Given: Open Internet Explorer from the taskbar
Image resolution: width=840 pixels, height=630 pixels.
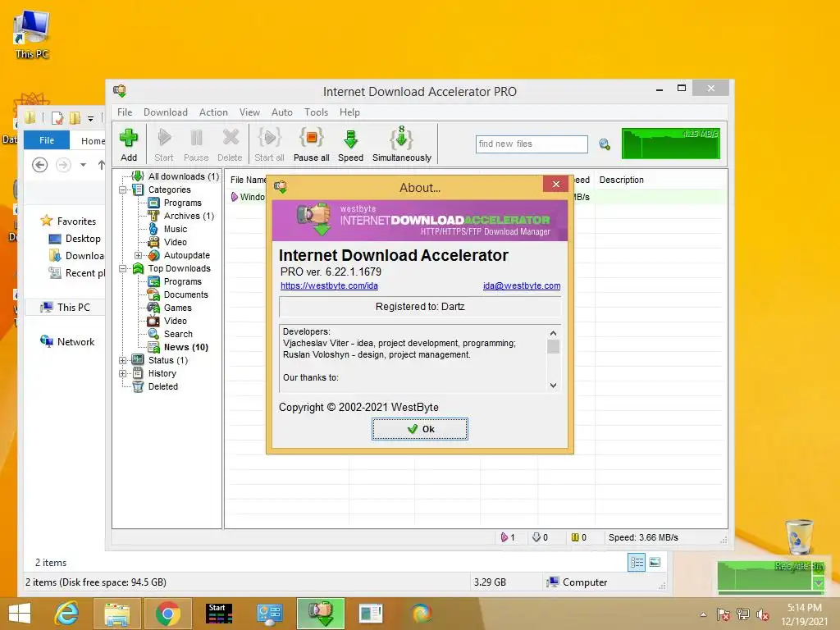Looking at the screenshot, I should 67,614.
